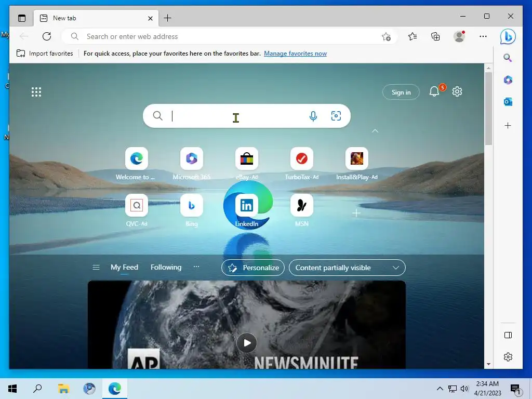Open the Action Center notifications
The height and width of the screenshot is (399, 532).
515,389
